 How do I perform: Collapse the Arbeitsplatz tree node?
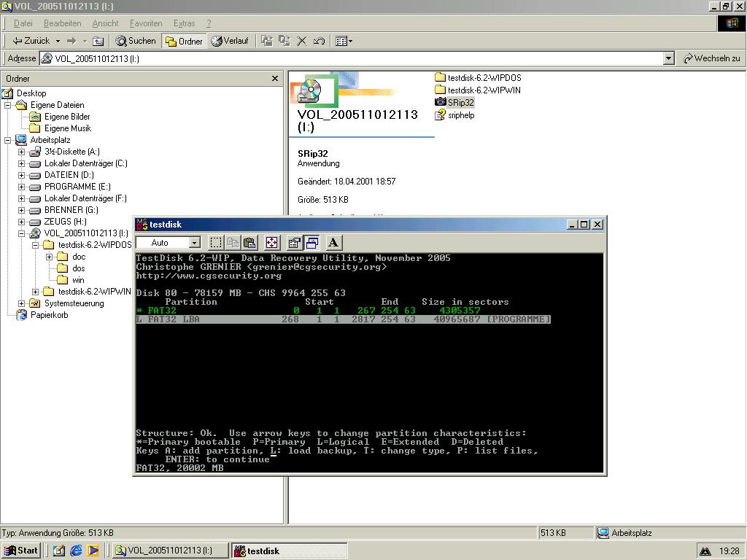pos(8,141)
